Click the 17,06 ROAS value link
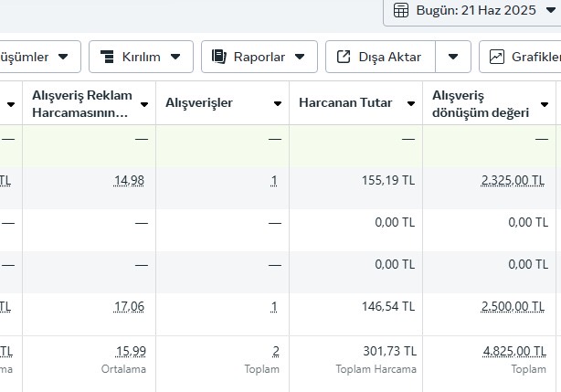The height and width of the screenshot is (392, 561). (129, 307)
